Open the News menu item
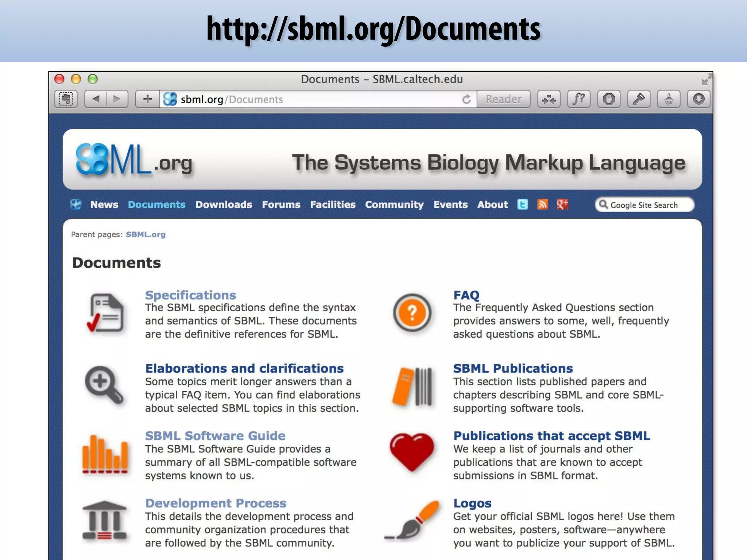 point(104,205)
